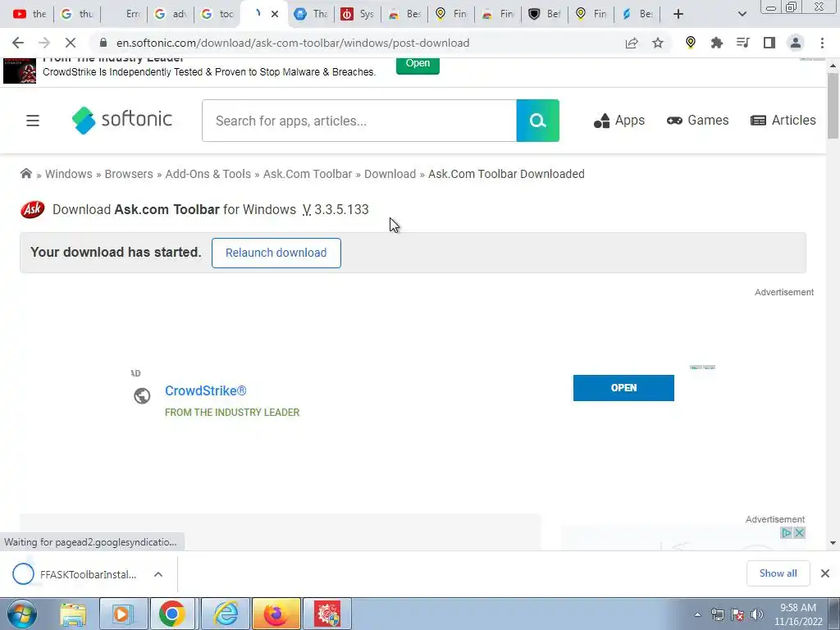Show hidden system tray icons
The width and height of the screenshot is (840, 630).
click(x=697, y=614)
